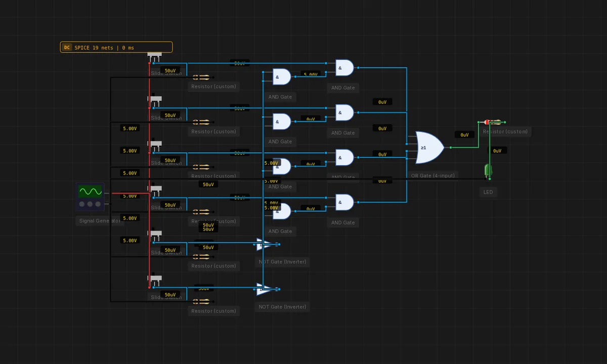Select the upper NOT gate inverter
The height and width of the screenshot is (364, 607).
point(266,245)
